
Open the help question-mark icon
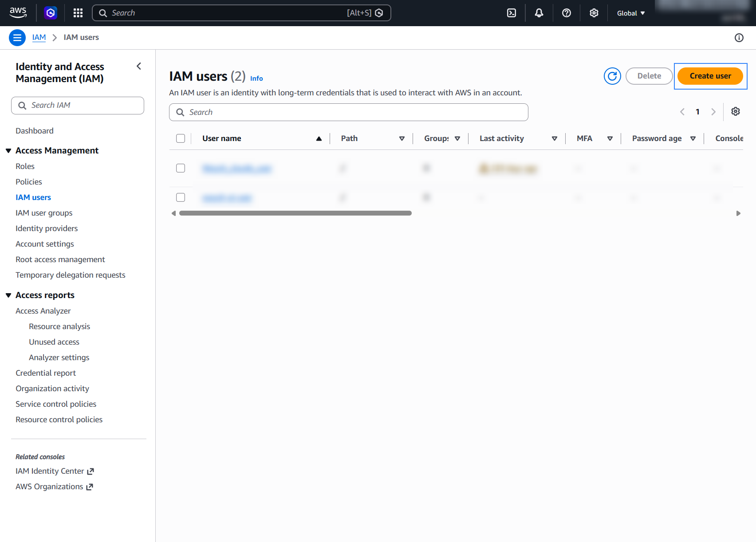[x=567, y=13]
